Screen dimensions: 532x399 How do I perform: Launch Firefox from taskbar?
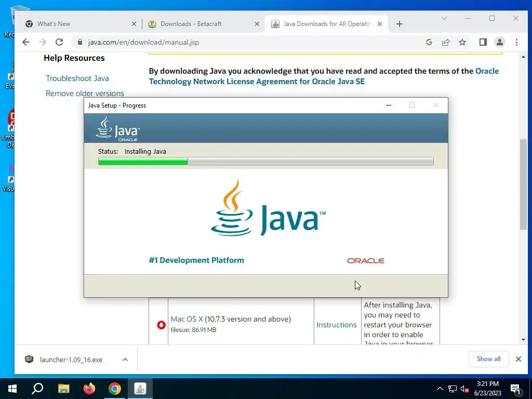point(89,389)
